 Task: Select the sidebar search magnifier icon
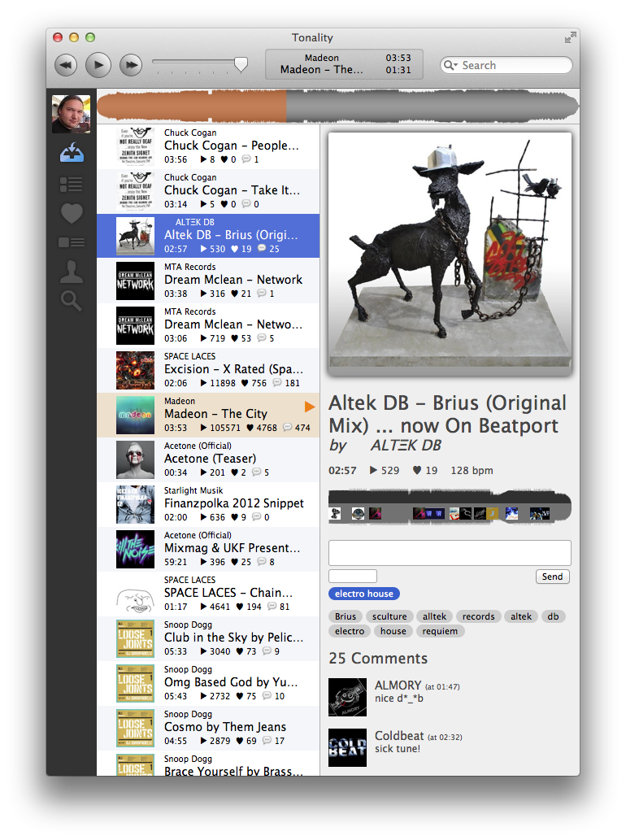[72, 301]
